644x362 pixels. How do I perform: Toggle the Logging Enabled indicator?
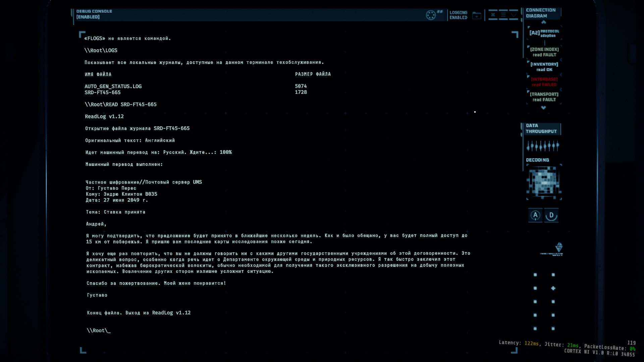click(x=458, y=15)
